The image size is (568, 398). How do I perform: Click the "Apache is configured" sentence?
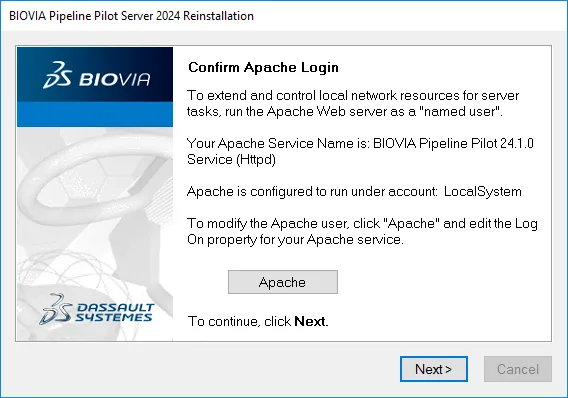pyautogui.click(x=354, y=191)
